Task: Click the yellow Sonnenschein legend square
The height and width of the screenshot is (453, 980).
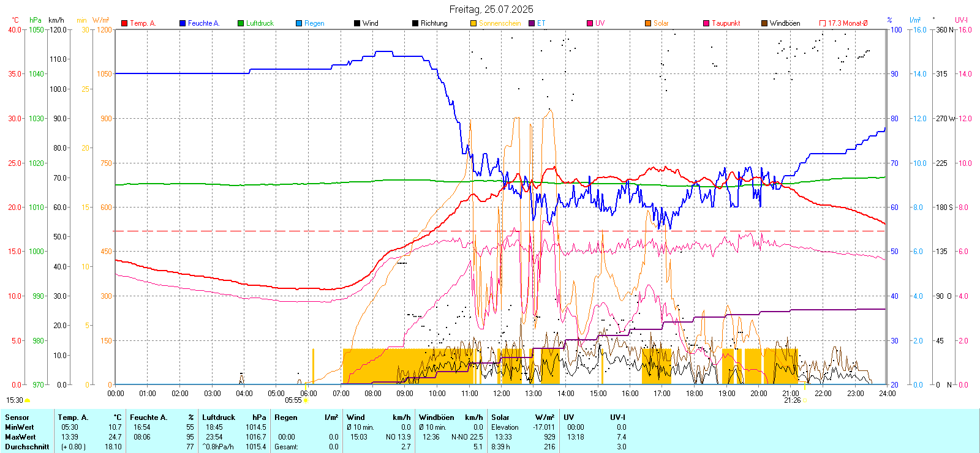Action: point(473,23)
